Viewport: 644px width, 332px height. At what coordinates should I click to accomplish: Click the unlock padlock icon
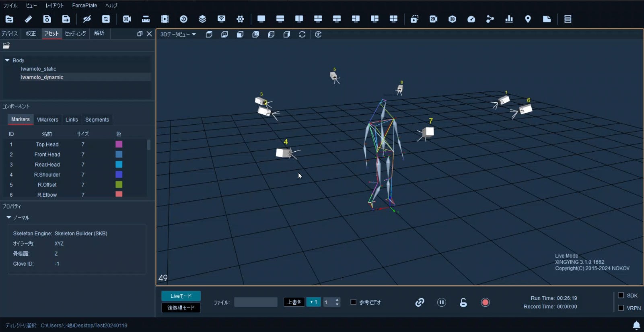463,302
